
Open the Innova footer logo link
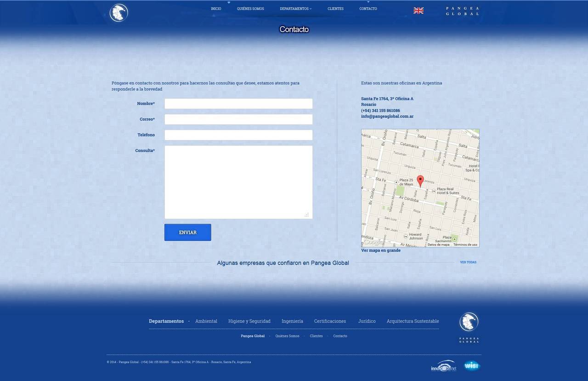443,366
